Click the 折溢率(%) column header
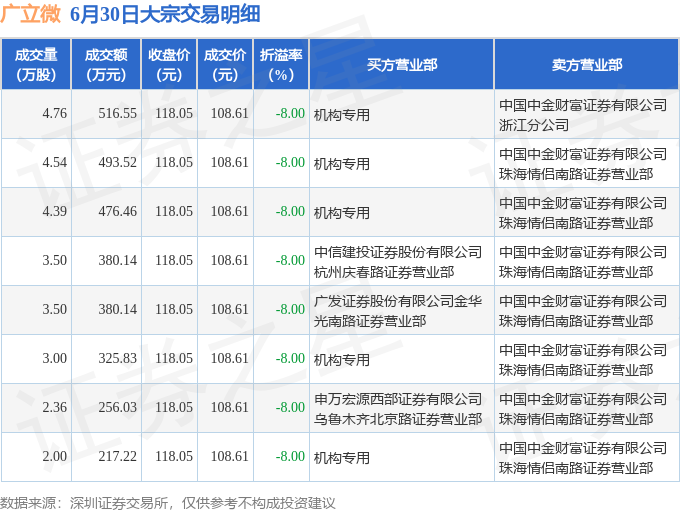 281,64
